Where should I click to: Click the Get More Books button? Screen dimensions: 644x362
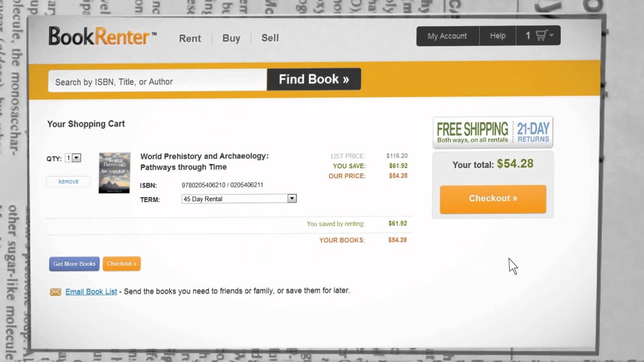click(74, 263)
